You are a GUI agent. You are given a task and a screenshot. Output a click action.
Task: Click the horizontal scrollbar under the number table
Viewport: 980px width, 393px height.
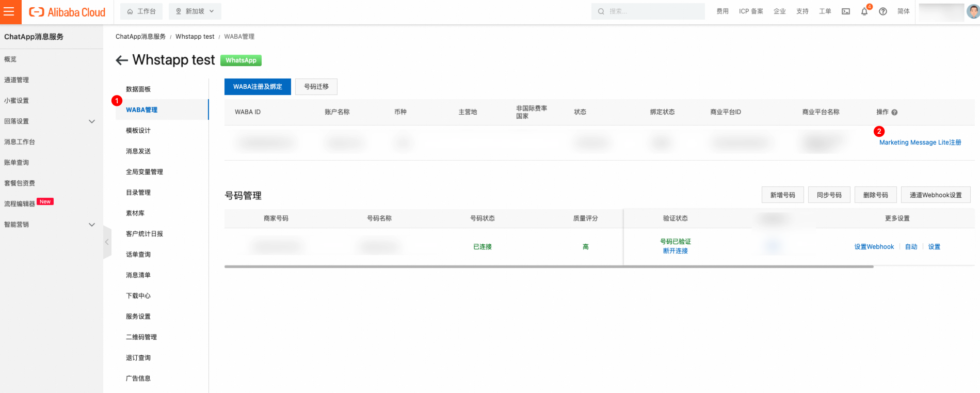click(549, 267)
